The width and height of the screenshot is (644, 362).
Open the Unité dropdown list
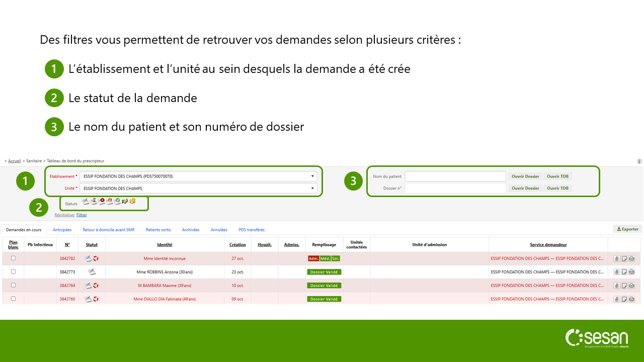point(312,189)
